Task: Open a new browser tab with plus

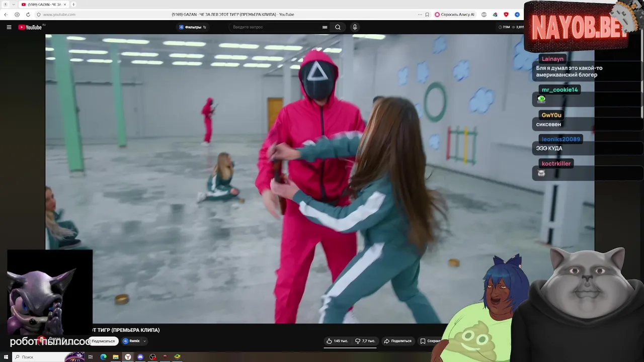Action: coord(73,5)
